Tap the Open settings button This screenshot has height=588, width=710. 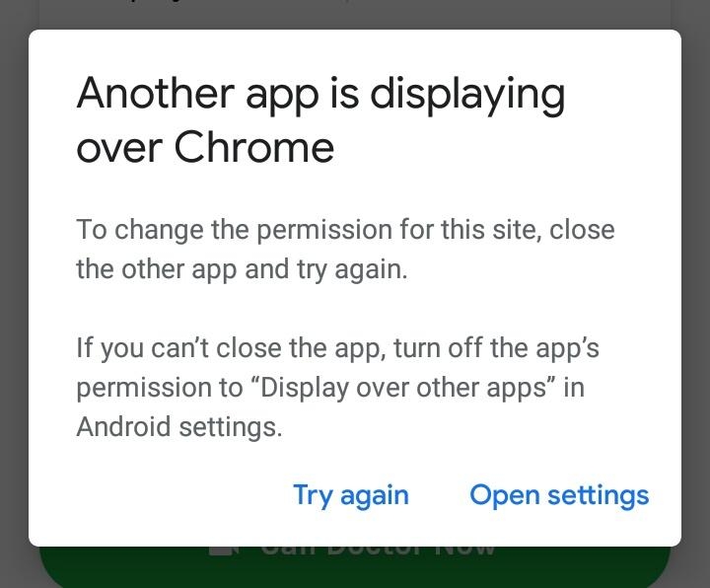559,496
